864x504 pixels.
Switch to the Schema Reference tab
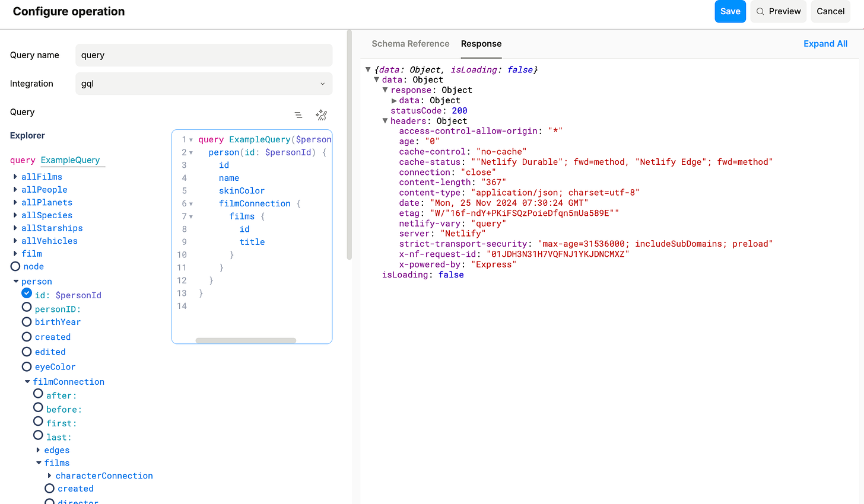411,44
